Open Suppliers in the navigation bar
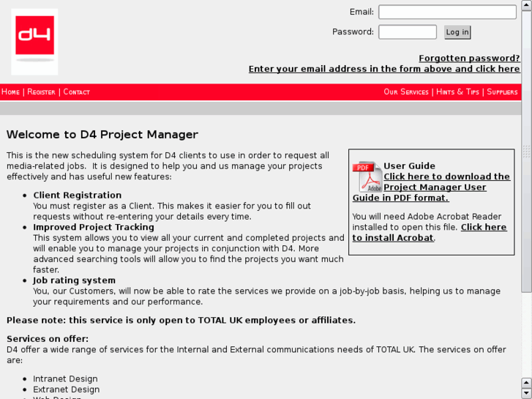The height and width of the screenshot is (399, 532). coord(502,92)
